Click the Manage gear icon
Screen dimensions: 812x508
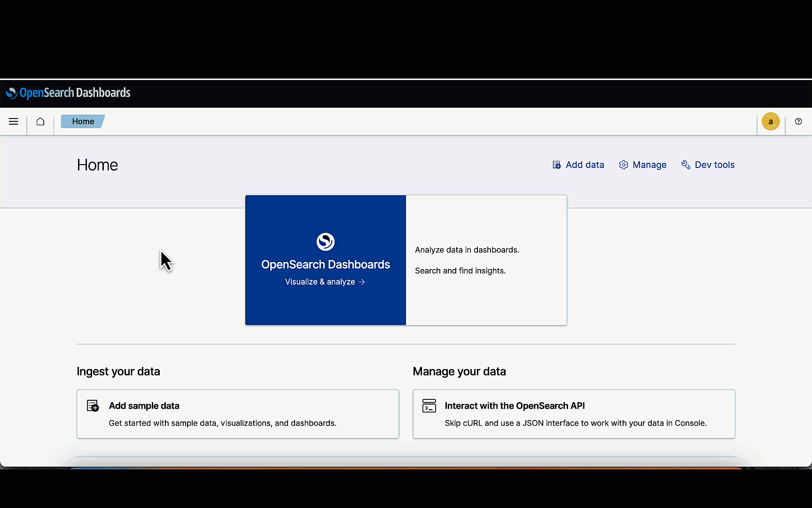point(624,165)
